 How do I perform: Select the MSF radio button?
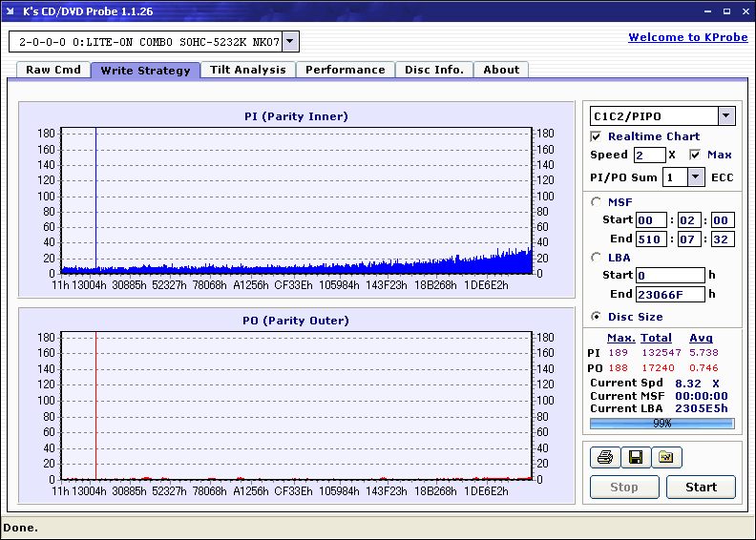tap(597, 201)
